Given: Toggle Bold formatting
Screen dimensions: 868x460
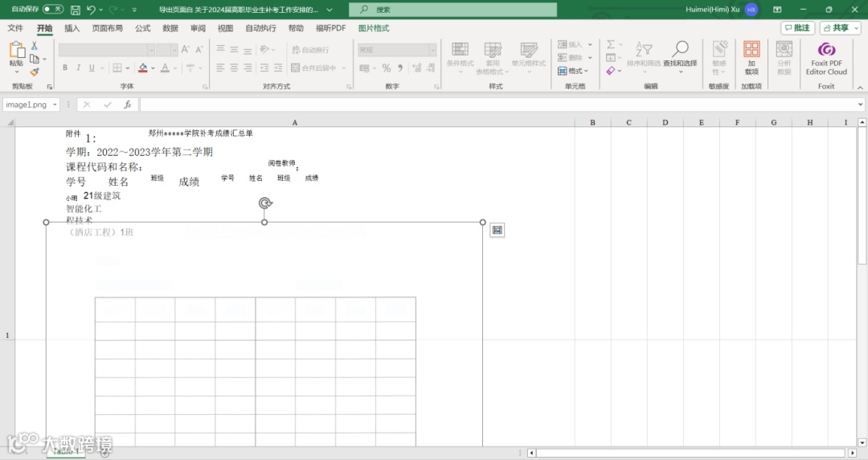Looking at the screenshot, I should coord(65,68).
